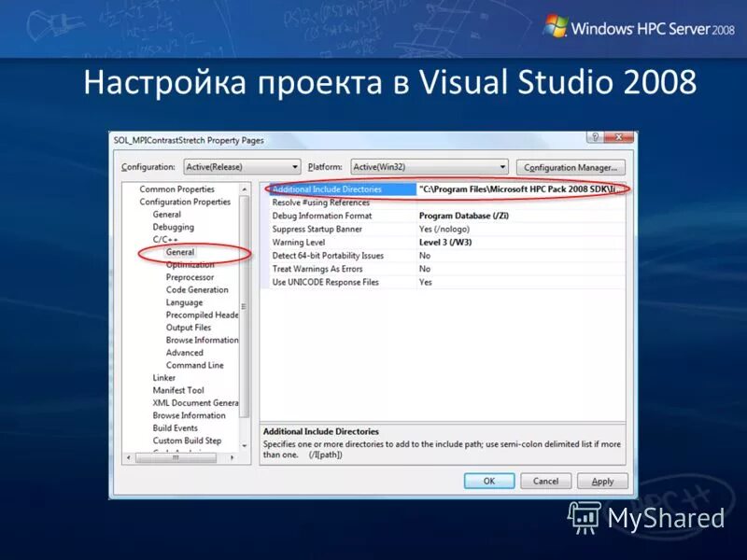Click the tree's scroll down arrow
This screenshot has width=747, height=560.
pyautogui.click(x=245, y=446)
